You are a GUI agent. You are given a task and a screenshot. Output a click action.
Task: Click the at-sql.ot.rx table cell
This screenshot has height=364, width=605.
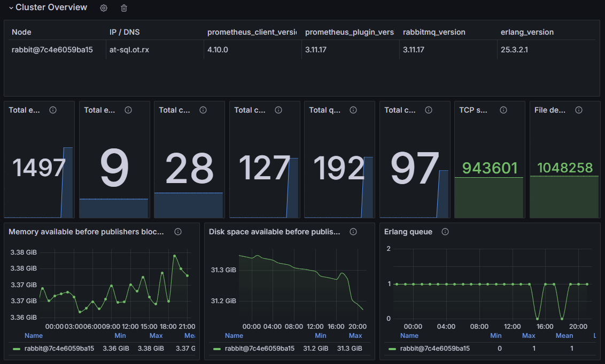point(129,50)
